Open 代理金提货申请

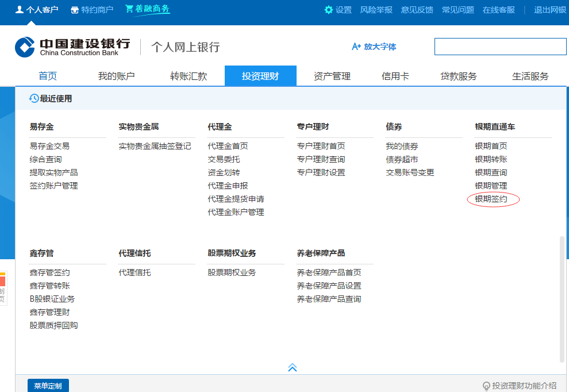[x=236, y=199]
